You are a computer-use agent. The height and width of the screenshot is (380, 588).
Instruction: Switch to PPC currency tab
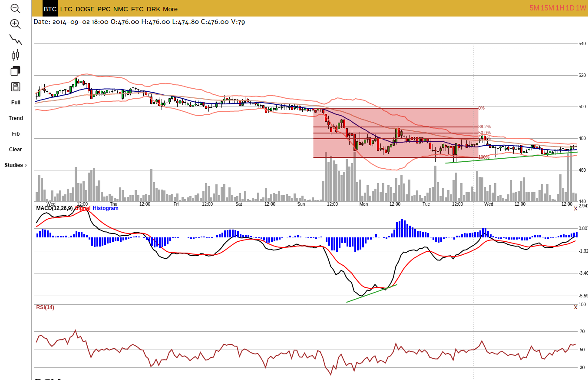click(x=104, y=9)
